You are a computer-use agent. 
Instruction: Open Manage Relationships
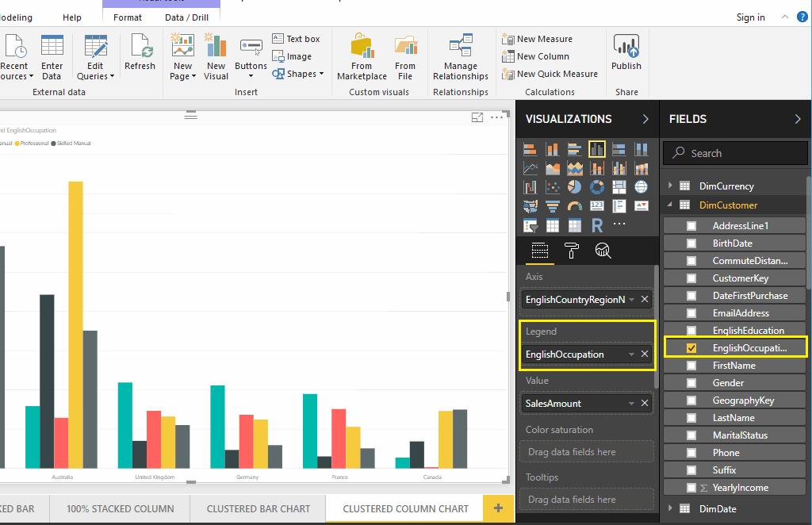(x=461, y=57)
